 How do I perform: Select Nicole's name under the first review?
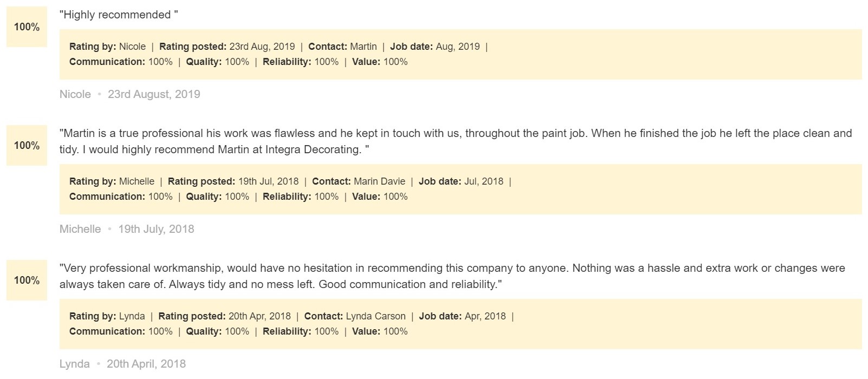click(75, 94)
